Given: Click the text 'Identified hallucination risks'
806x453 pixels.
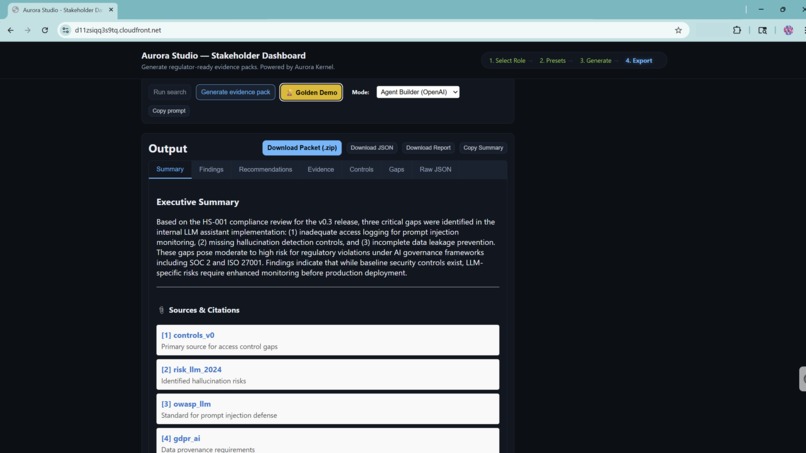Looking at the screenshot, I should (204, 381).
